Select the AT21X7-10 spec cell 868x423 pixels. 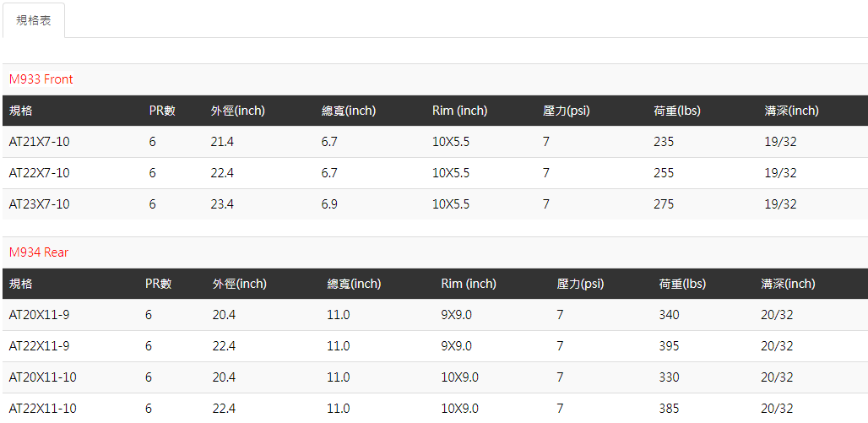40,142
